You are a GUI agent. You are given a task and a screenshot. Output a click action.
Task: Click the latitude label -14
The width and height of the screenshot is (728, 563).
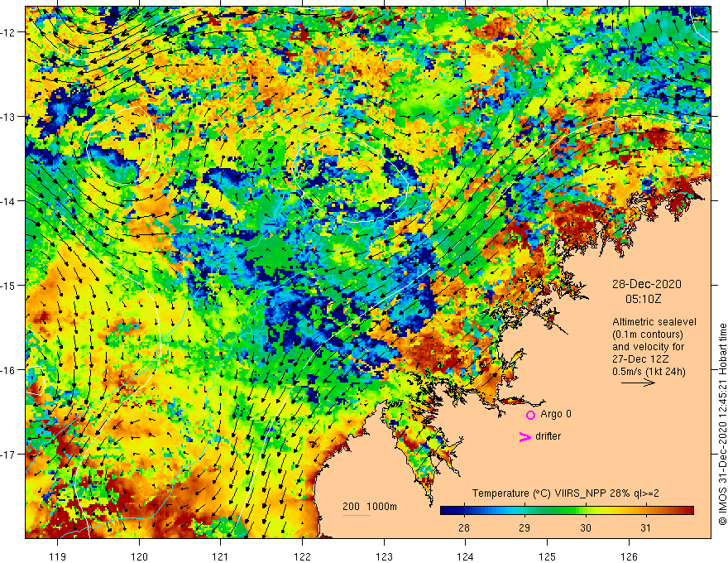coord(8,201)
